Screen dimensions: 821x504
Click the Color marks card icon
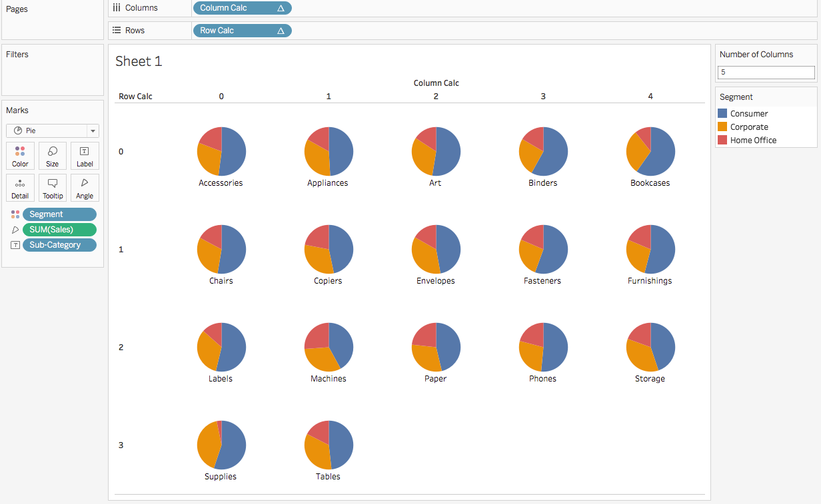pyautogui.click(x=20, y=155)
